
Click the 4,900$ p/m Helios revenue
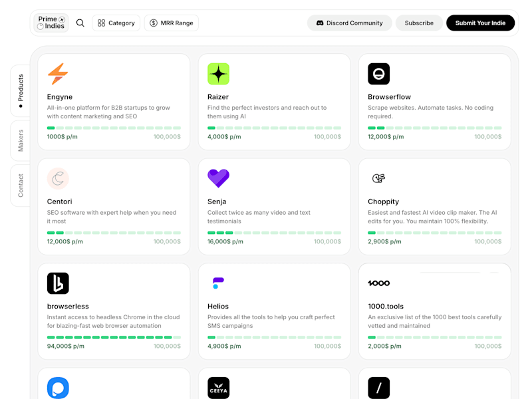click(x=224, y=346)
